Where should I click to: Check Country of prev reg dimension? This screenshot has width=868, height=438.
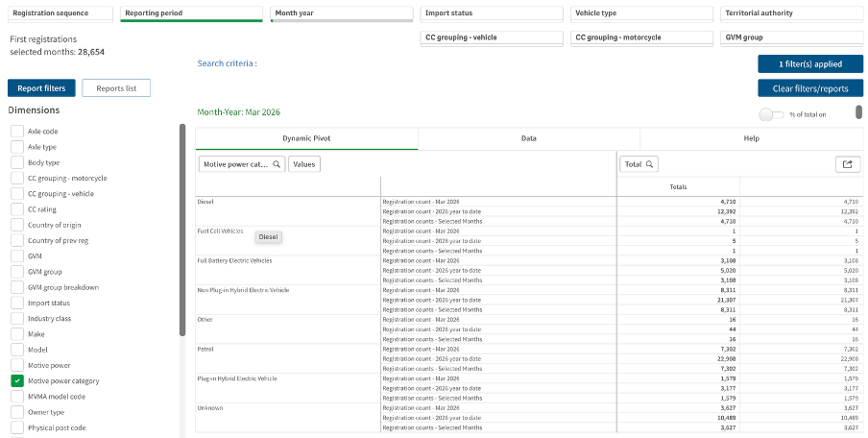17,240
